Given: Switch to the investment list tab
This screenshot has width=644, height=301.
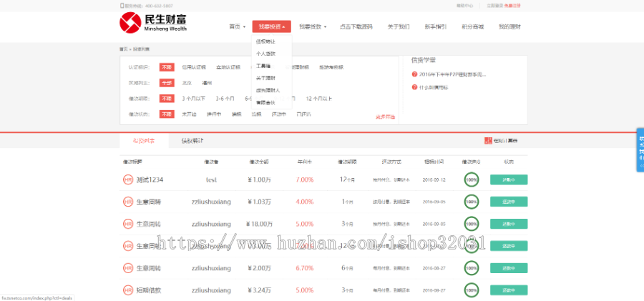Looking at the screenshot, I should pos(144,140).
